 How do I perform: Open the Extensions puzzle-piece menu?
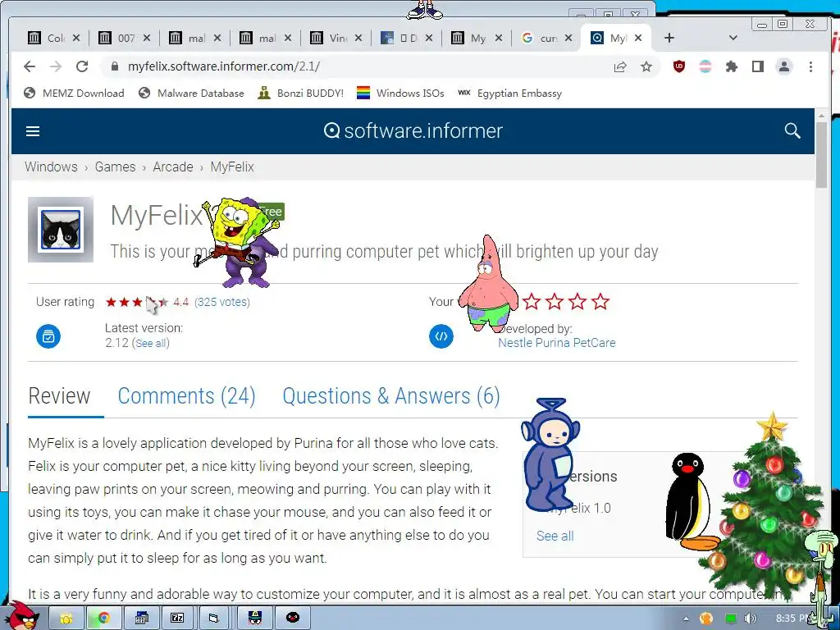point(731,66)
